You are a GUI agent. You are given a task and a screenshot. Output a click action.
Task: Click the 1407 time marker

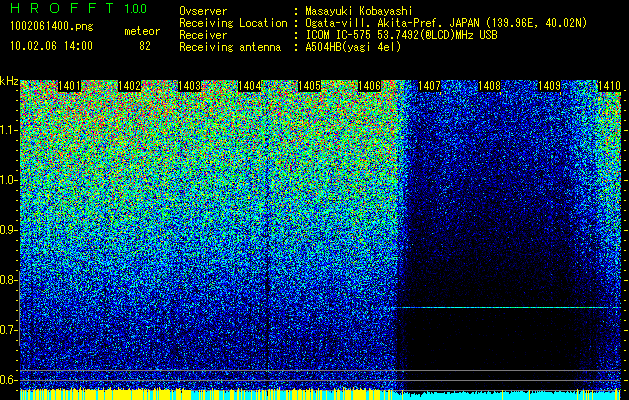(x=429, y=86)
